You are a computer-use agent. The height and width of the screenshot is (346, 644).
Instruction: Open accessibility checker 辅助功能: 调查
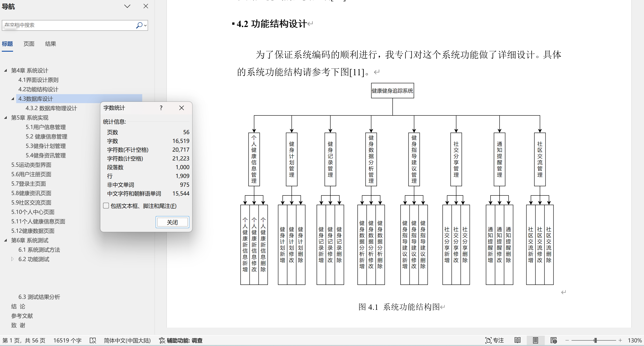coord(181,341)
